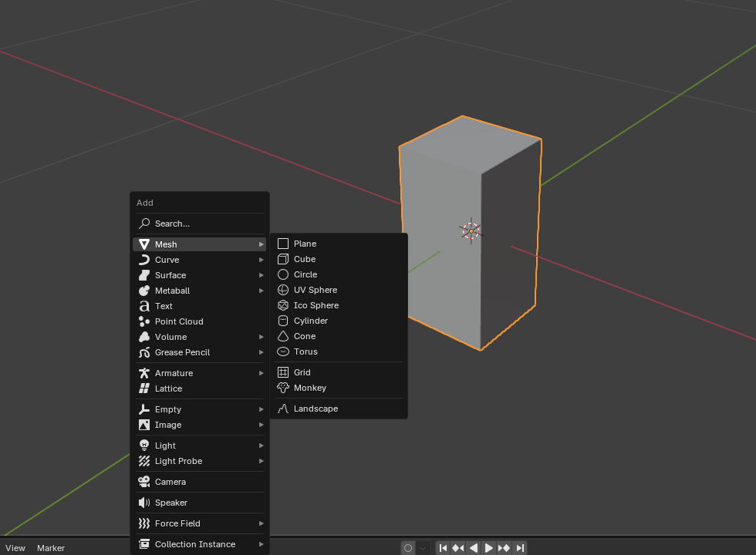
Task: Jump to the previous keyframe
Action: coord(458,548)
